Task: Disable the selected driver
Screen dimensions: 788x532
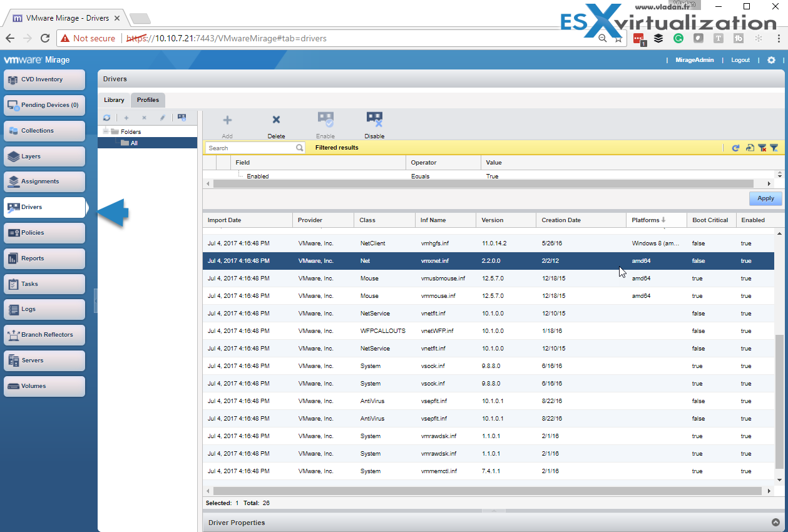Action: 374,126
